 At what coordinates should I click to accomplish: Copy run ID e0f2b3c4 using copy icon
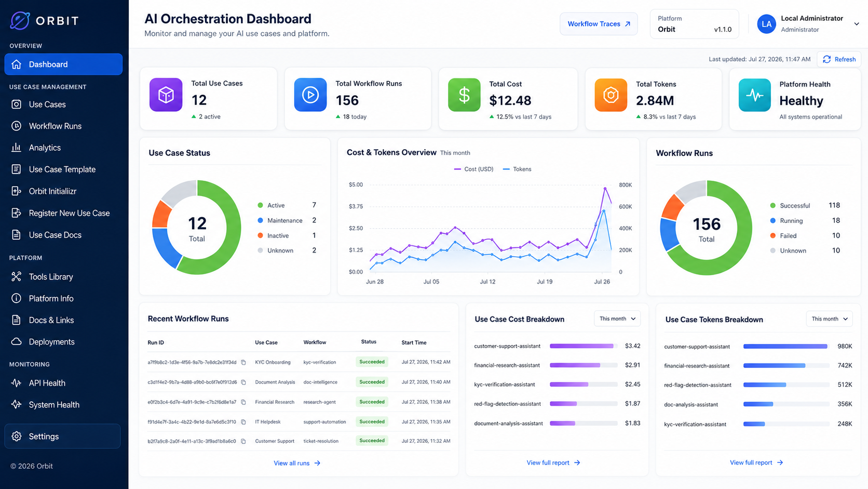pos(243,402)
